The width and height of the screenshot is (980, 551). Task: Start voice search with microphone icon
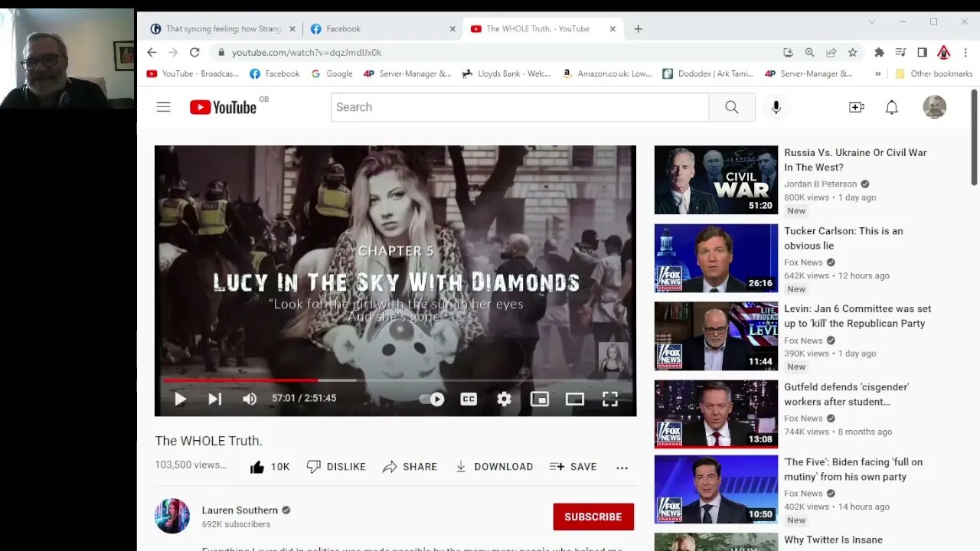776,107
